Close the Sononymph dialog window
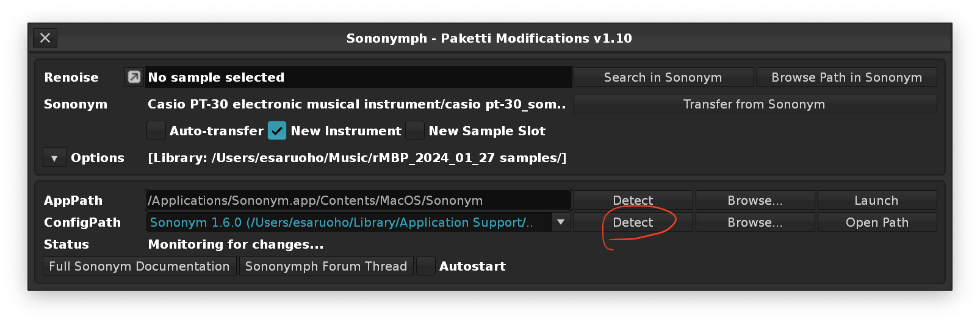 coord(45,38)
